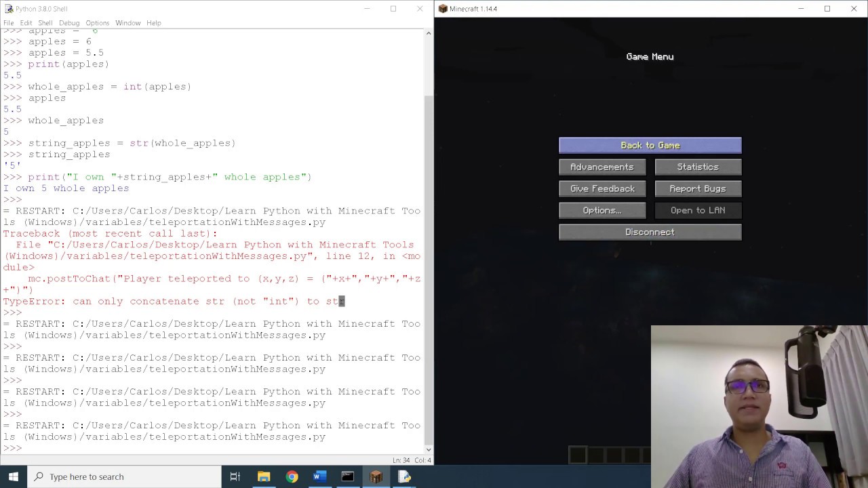Click the Python Shell title bar icon
Screen dimensions: 868x488
click(8, 9)
